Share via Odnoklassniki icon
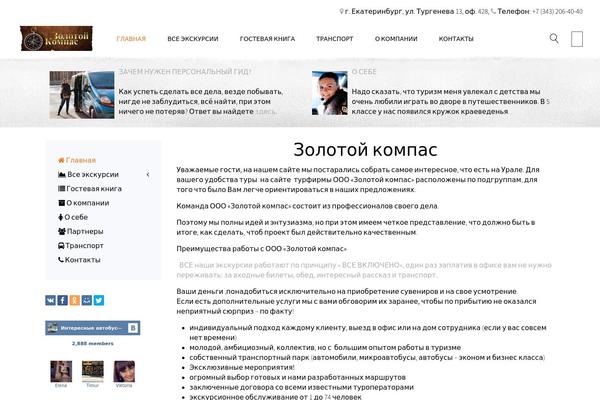 pyautogui.click(x=75, y=300)
